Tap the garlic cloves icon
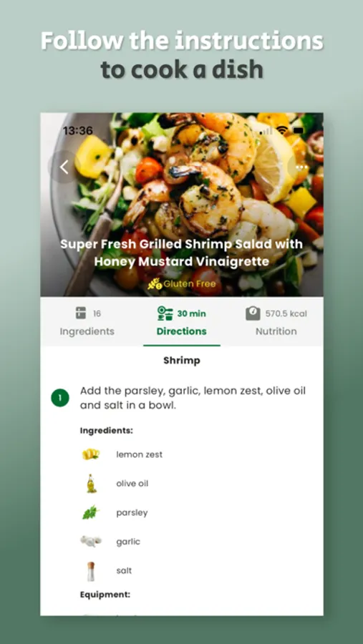The image size is (363, 644). point(91,542)
